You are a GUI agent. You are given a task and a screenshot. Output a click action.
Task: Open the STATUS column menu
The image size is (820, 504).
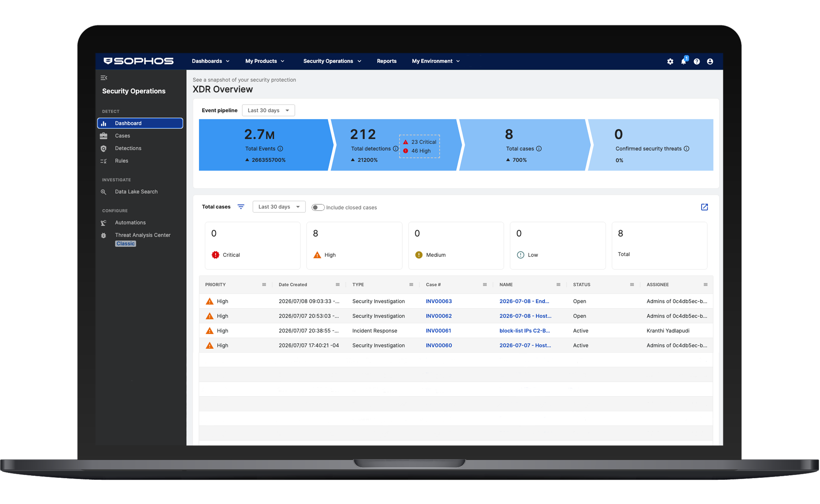(632, 285)
